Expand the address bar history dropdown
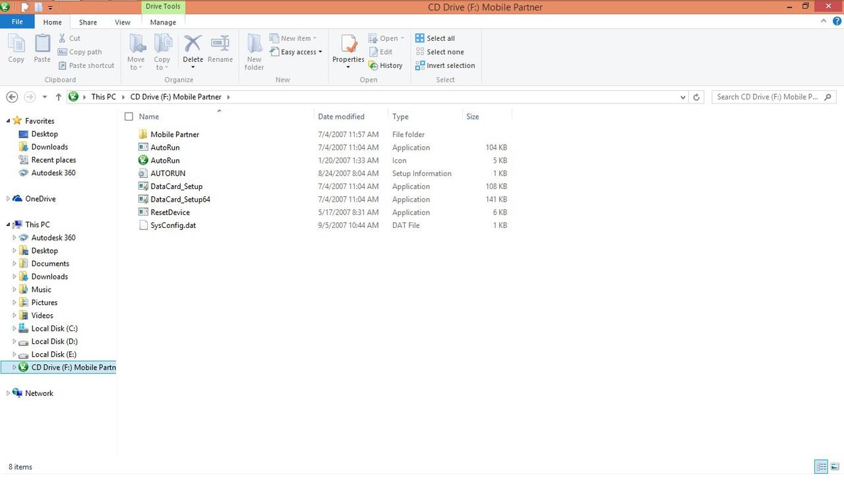 [x=682, y=97]
